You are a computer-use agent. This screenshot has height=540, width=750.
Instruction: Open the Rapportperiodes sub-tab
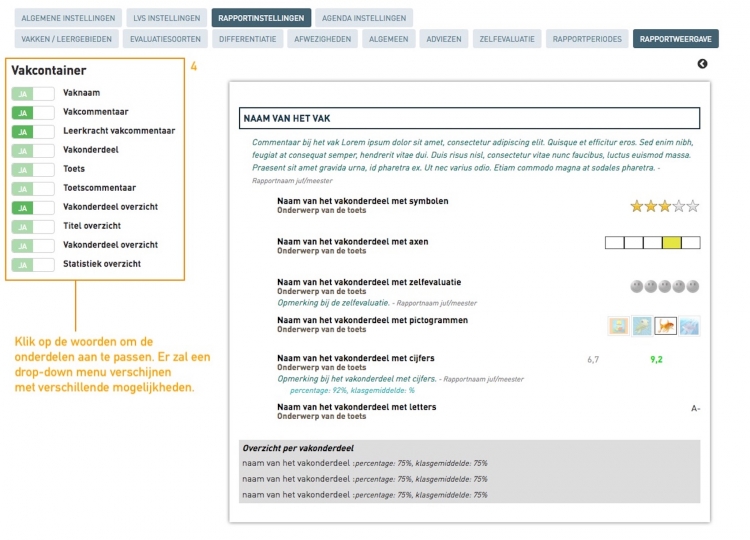(x=587, y=39)
